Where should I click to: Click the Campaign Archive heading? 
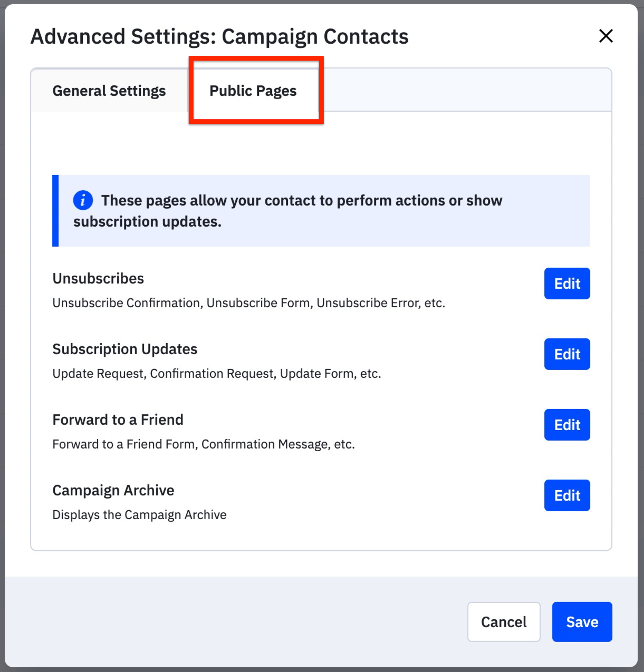coord(113,490)
